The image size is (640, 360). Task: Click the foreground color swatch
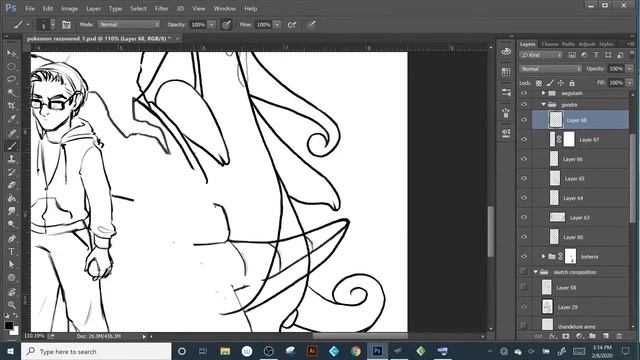coord(9,325)
